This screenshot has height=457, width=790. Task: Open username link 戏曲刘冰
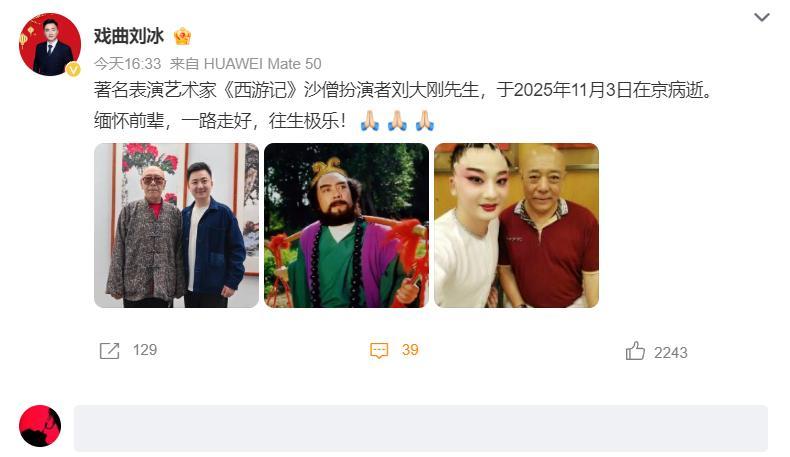point(129,36)
